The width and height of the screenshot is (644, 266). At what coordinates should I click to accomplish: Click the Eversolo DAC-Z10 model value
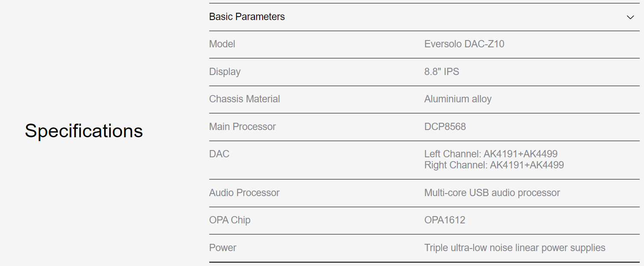click(464, 44)
